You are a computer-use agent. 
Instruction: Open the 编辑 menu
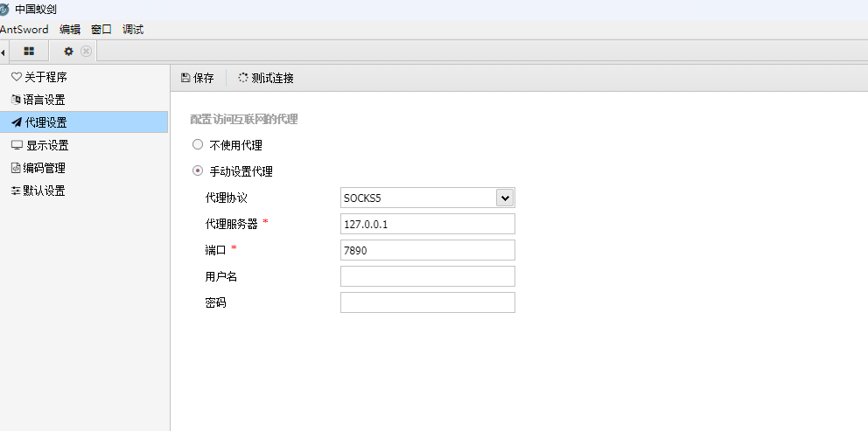70,30
